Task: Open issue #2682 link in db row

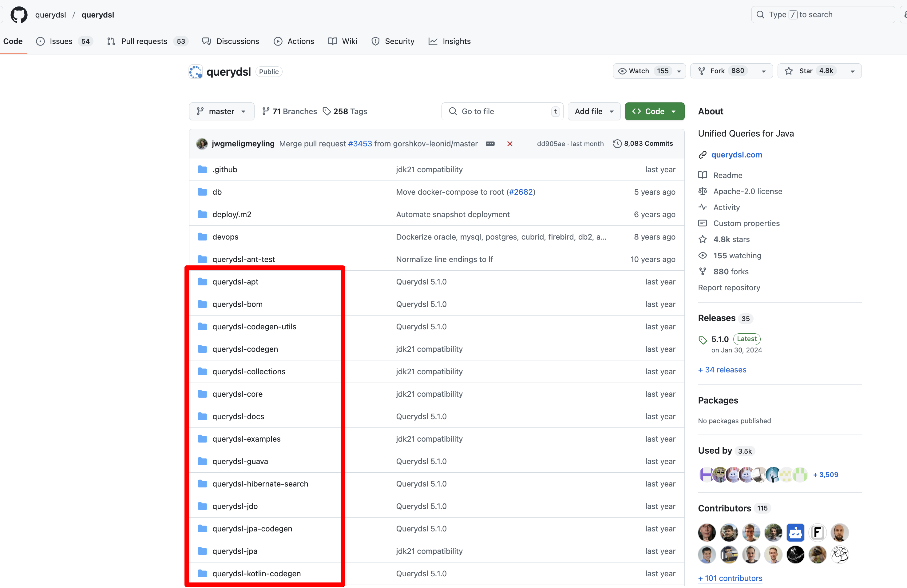Action: 521,192
